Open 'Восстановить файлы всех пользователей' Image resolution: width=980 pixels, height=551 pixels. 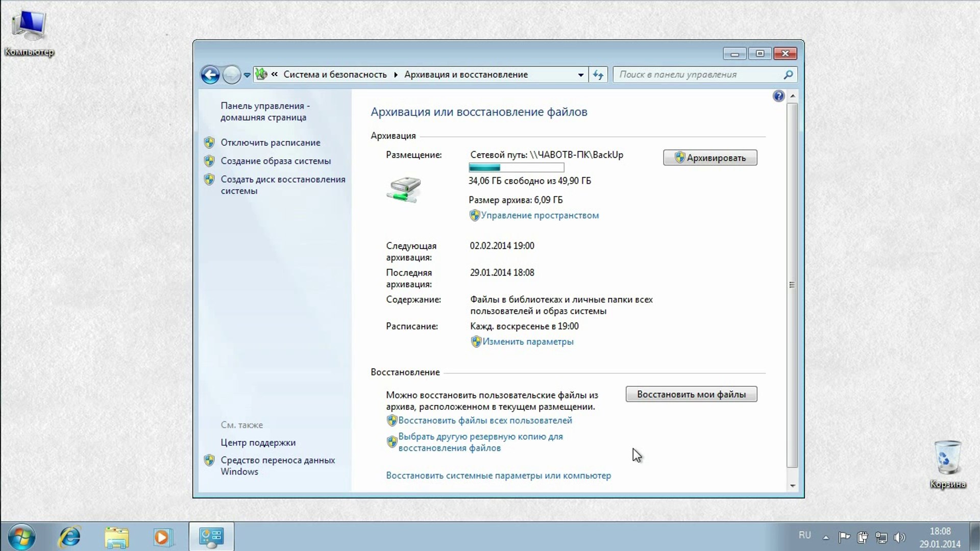[x=485, y=420]
